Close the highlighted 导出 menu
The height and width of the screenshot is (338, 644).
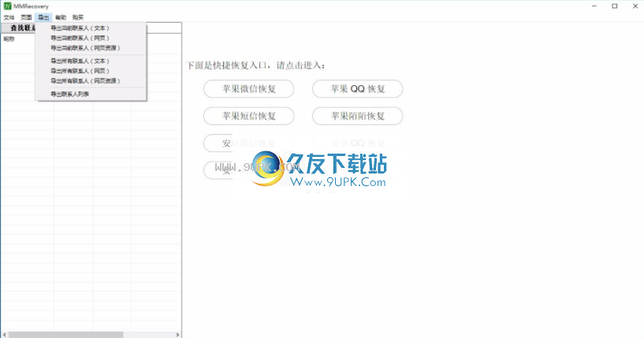(x=43, y=17)
